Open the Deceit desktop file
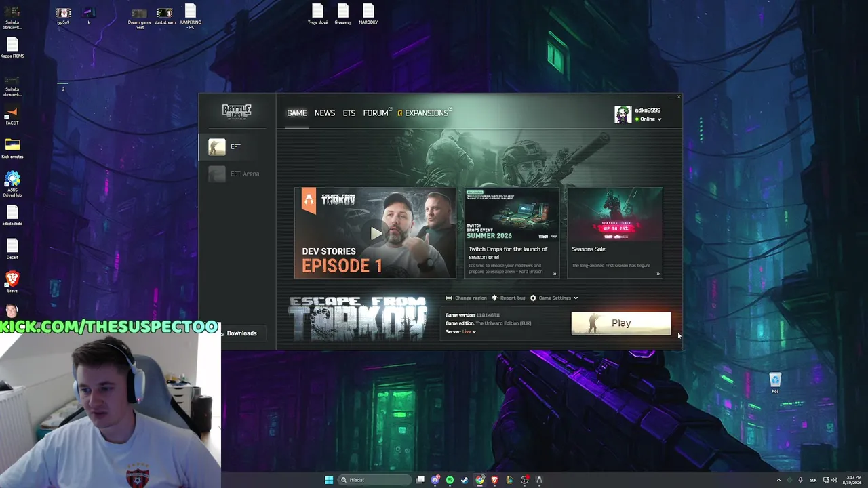This screenshot has width=868, height=488. (x=12, y=249)
